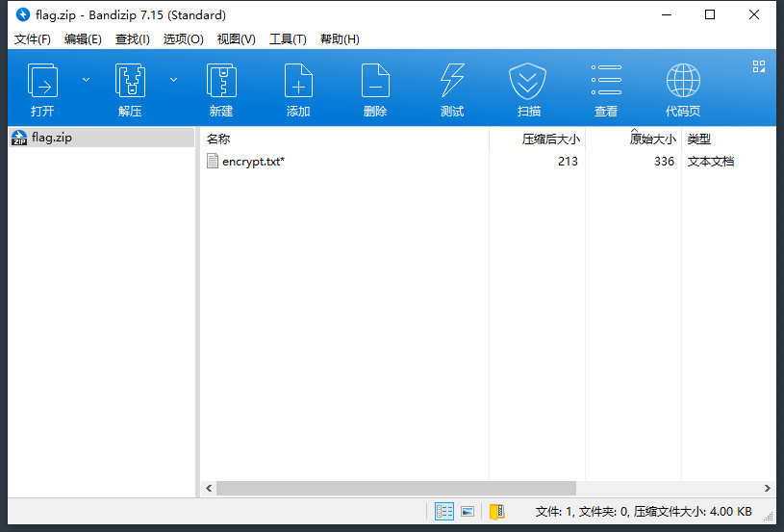
Task: Click the Extract (解压) toolbar icon
Action: point(130,80)
